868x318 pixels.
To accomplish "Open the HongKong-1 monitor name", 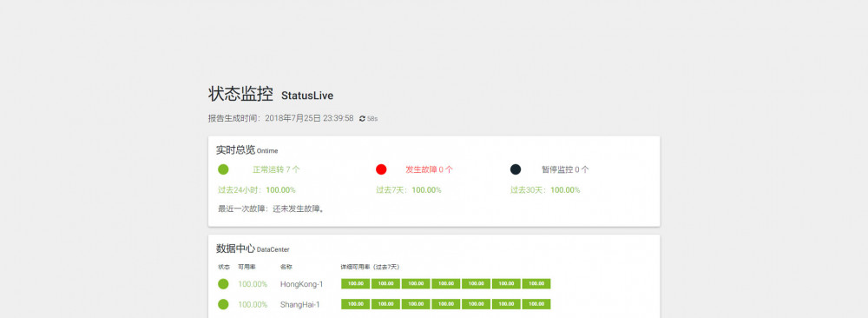I will (x=302, y=284).
